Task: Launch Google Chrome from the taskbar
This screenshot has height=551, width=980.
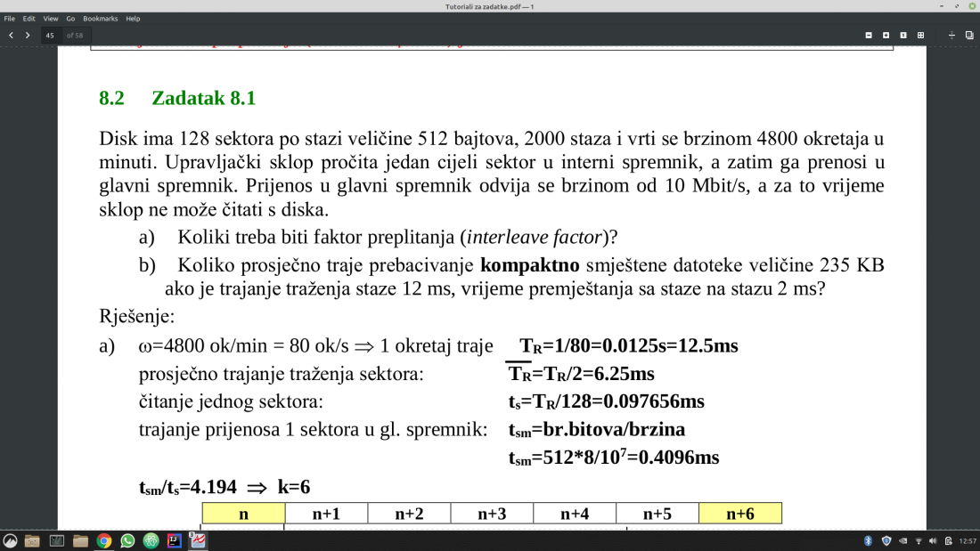Action: click(x=103, y=541)
